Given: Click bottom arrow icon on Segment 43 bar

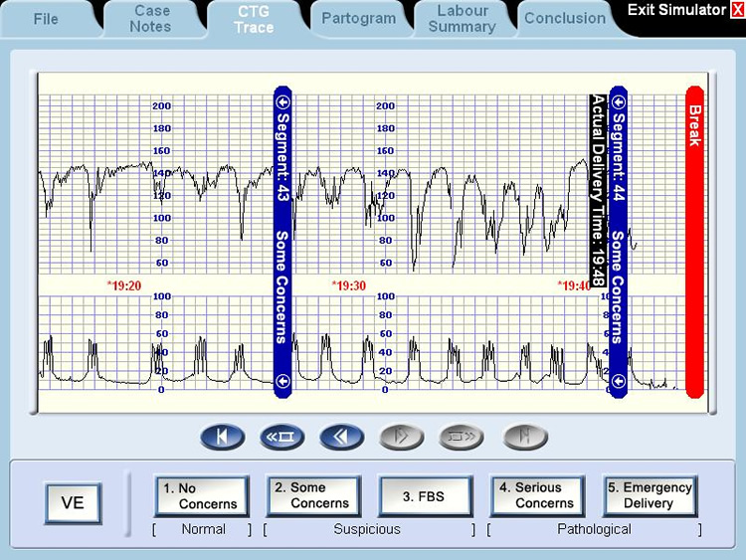Looking at the screenshot, I should coord(283,381).
